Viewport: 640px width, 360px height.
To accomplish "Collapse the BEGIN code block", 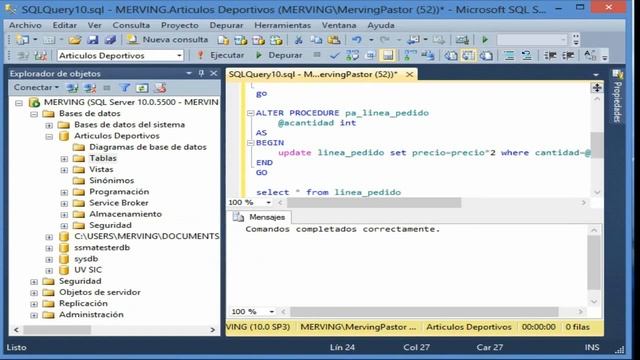I will pyautogui.click(x=251, y=143).
